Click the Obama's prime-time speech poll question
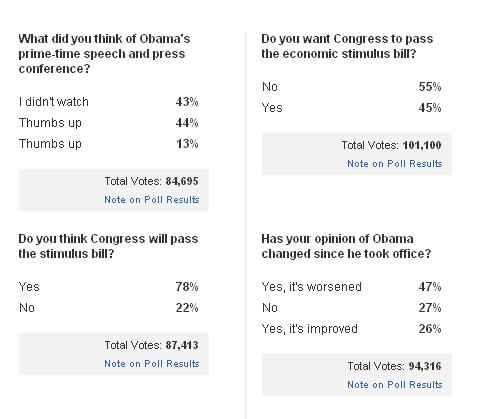 [x=104, y=54]
